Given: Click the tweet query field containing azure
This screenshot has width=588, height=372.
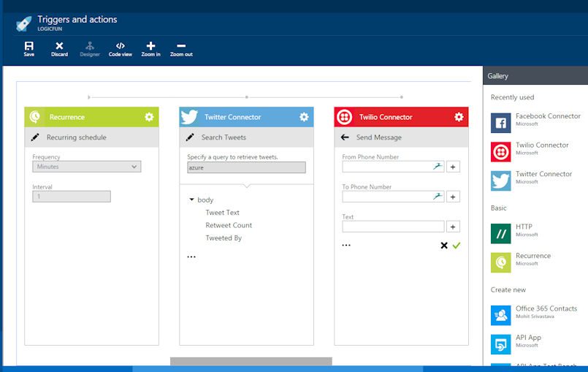Looking at the screenshot, I should pyautogui.click(x=246, y=167).
